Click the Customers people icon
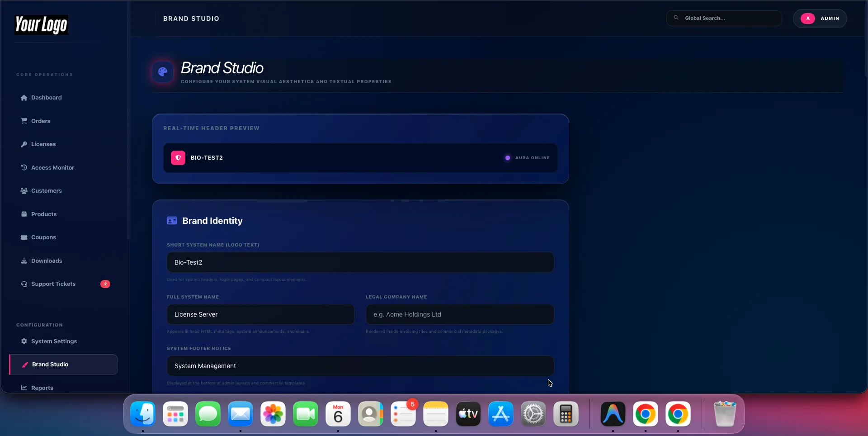Screen dimensions: 868x436 point(24,191)
